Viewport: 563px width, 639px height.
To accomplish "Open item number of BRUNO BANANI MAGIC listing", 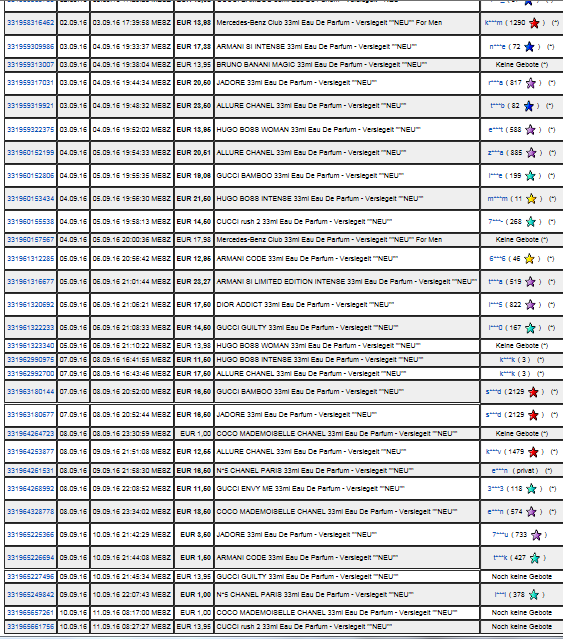I will click(x=31, y=65).
